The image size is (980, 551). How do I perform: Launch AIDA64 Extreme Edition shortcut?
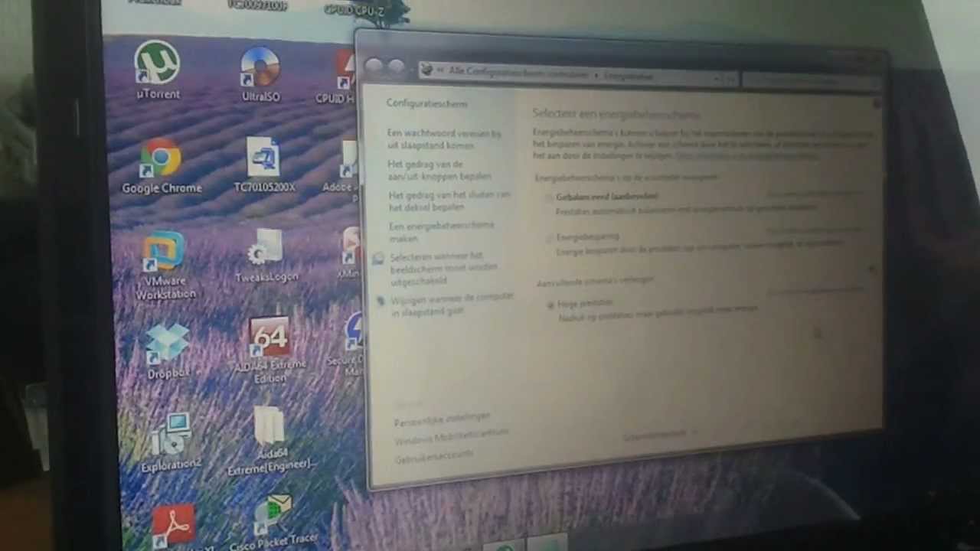269,350
